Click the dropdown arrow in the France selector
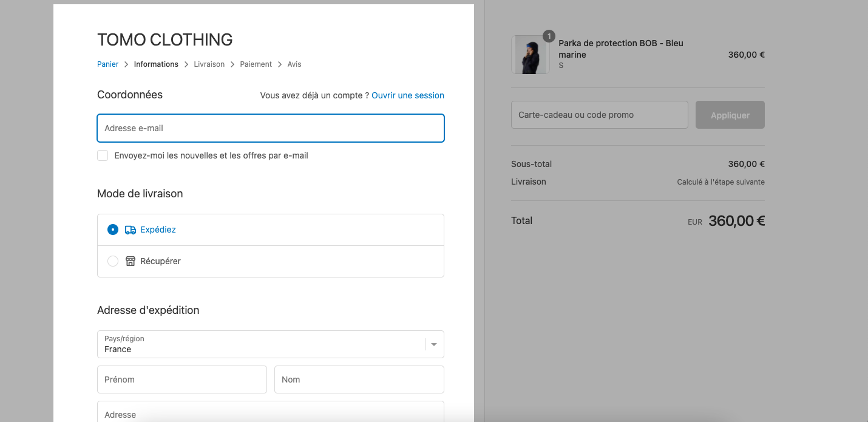The width and height of the screenshot is (868, 422). pyautogui.click(x=434, y=344)
